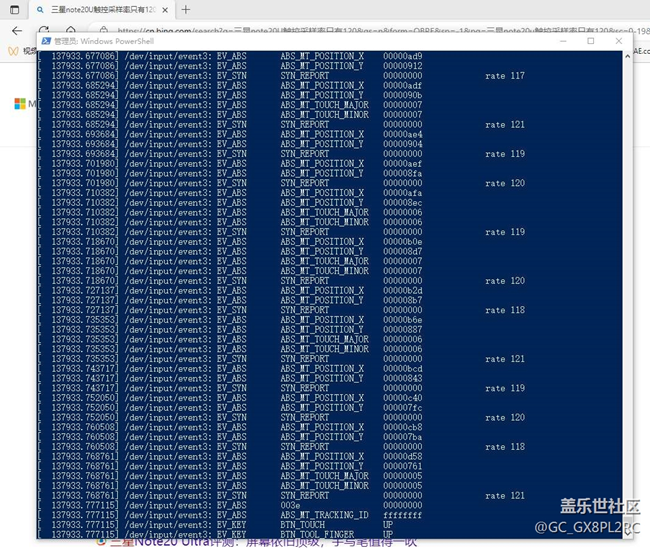Maximize the Windows PowerShell window
The height and width of the screenshot is (548, 650).
click(x=590, y=42)
